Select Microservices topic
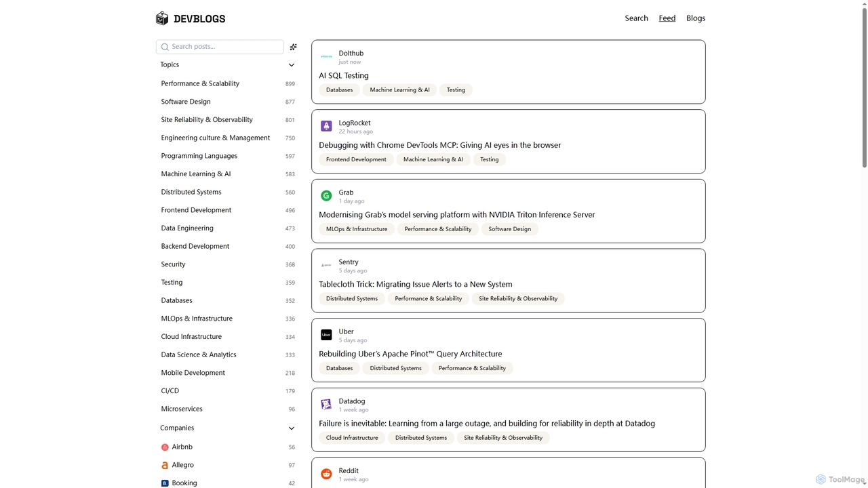 [x=228, y=409]
